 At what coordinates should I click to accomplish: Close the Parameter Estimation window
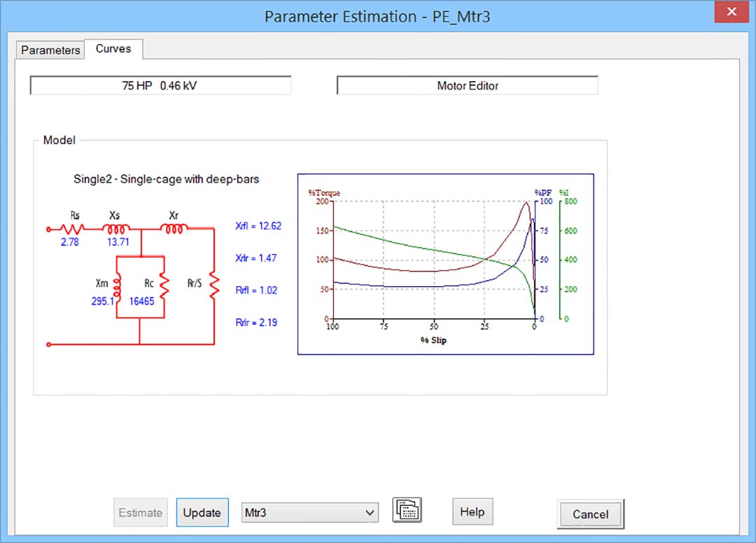pyautogui.click(x=731, y=12)
